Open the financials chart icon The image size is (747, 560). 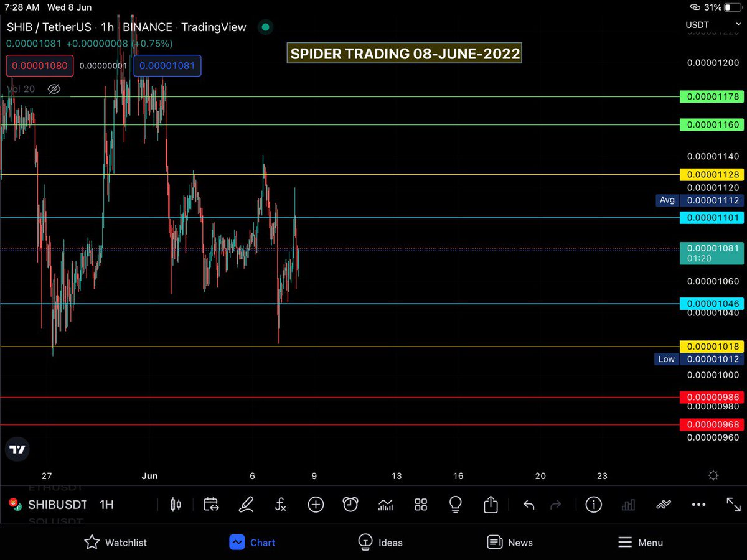click(386, 505)
